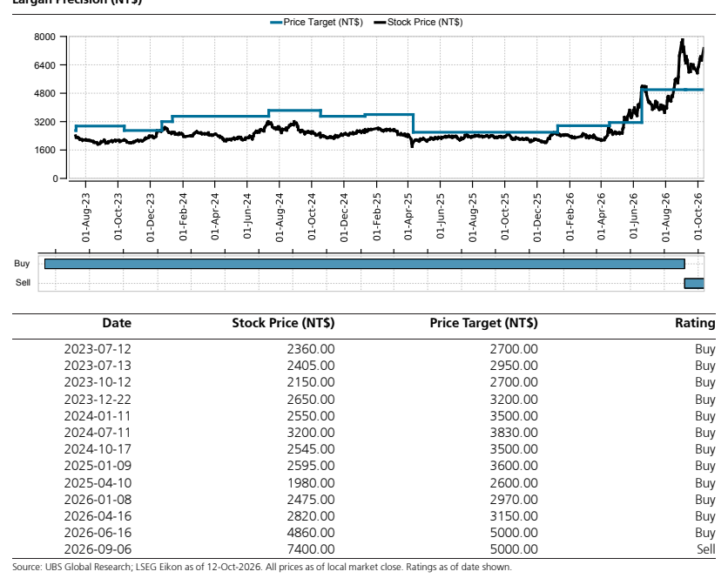Click the stock price value 2405.00
728x585 pixels.
coord(311,366)
